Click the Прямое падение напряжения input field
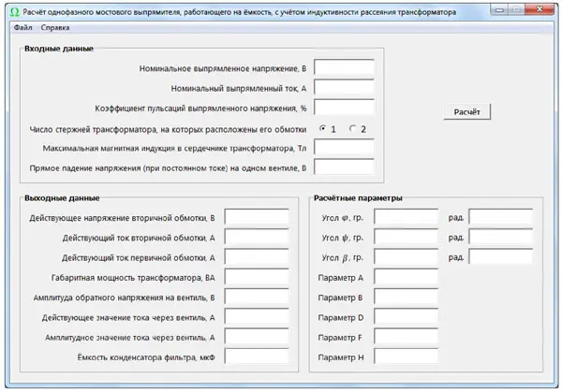562x392 pixels. [x=344, y=167]
